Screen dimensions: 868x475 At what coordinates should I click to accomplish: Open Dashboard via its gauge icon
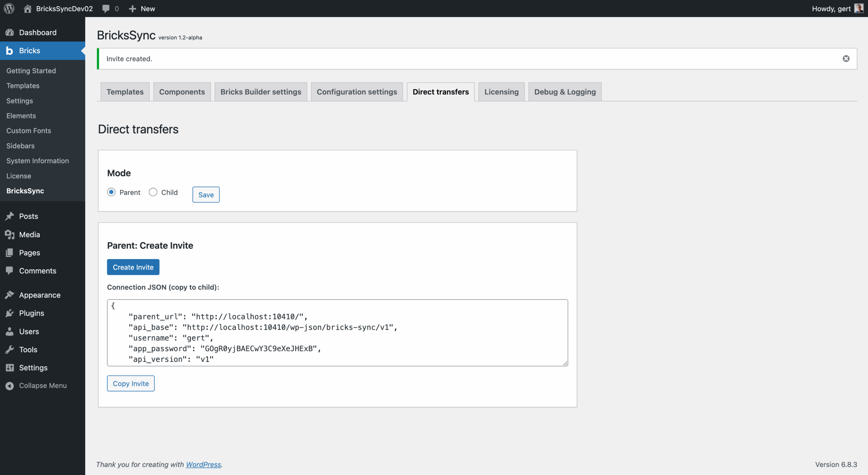point(10,33)
